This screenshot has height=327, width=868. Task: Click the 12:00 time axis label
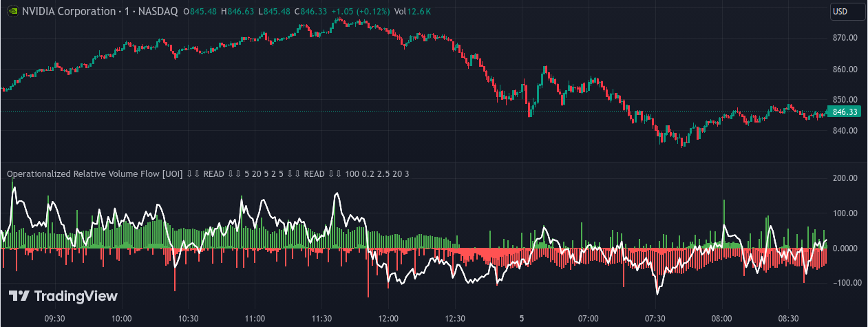click(x=388, y=319)
